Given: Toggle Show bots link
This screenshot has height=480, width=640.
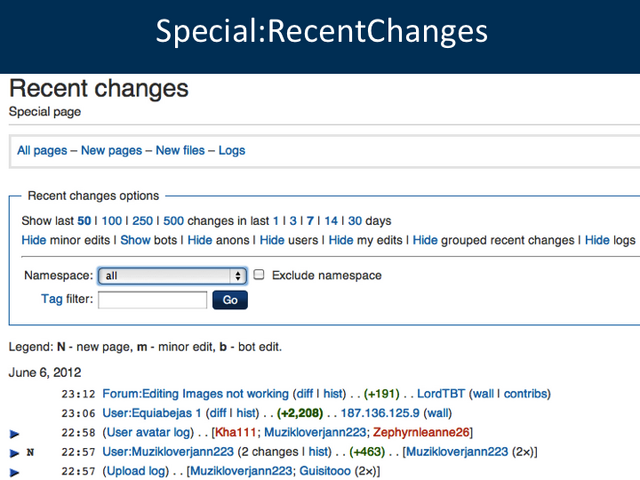Looking at the screenshot, I should point(135,240).
